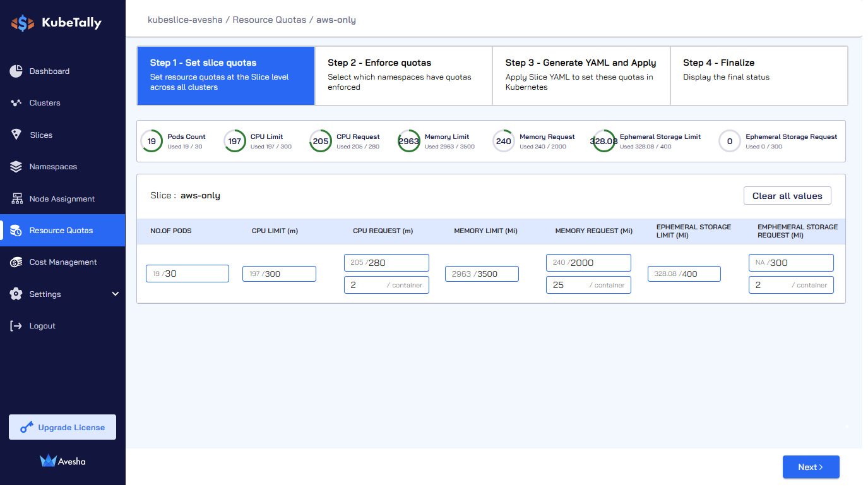Click the No. of Pods input field
This screenshot has width=868, height=494.
coord(187,274)
